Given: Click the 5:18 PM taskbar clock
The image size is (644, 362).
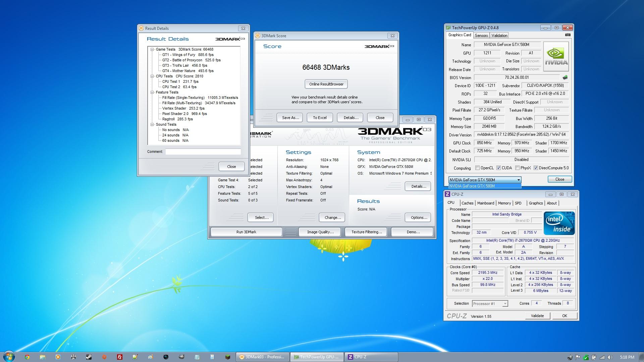Looking at the screenshot, I should tap(627, 357).
